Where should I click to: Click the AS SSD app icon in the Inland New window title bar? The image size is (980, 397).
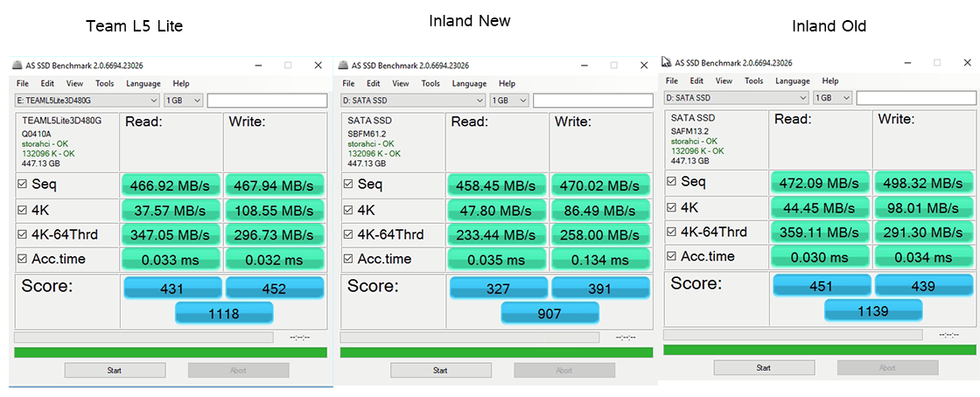344,66
